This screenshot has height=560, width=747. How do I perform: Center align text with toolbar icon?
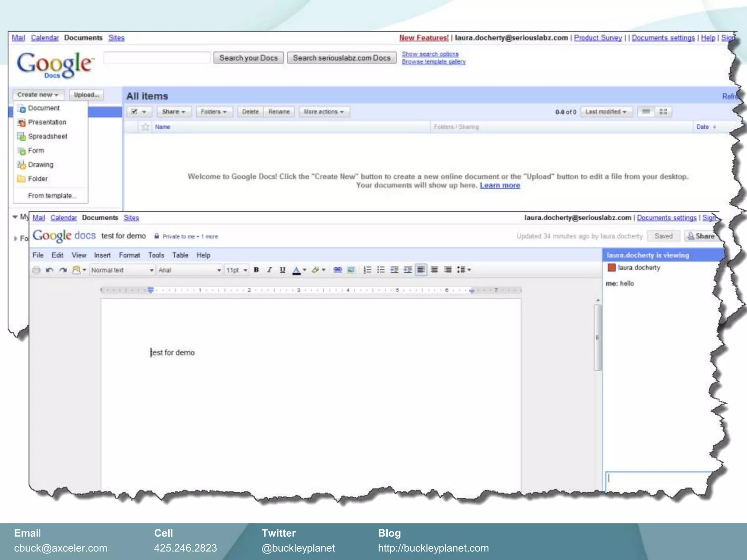434,270
